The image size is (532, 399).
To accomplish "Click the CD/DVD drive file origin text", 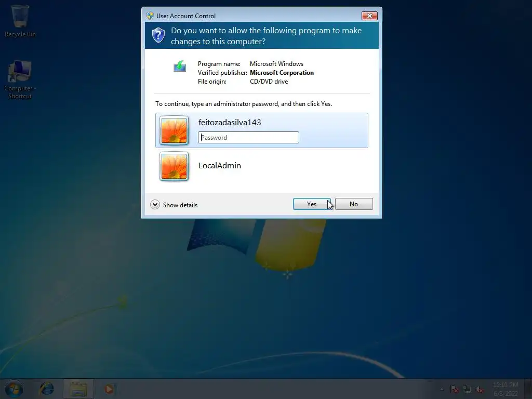I will (269, 82).
